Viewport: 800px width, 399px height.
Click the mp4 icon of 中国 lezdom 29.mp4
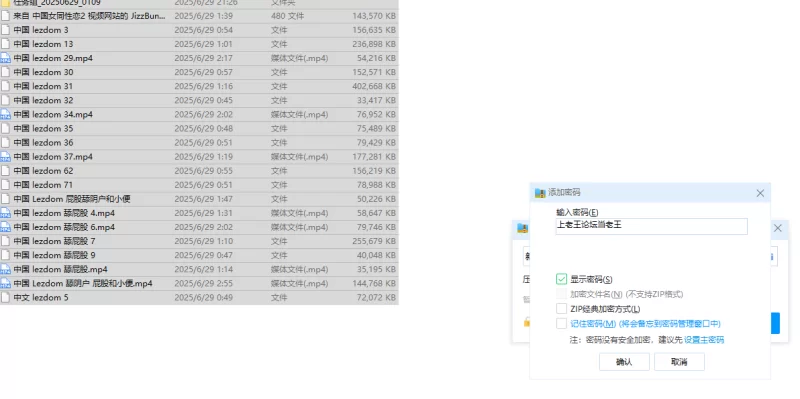[x=5, y=58]
